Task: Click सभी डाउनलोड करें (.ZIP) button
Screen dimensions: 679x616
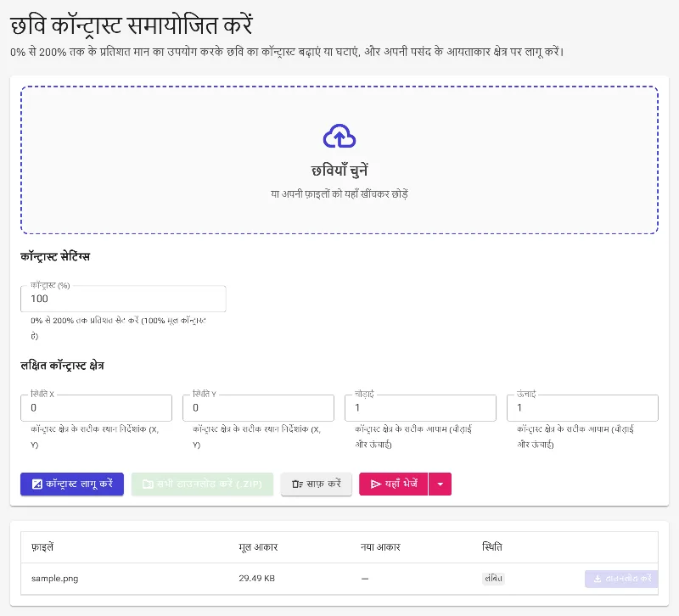Action: (202, 484)
